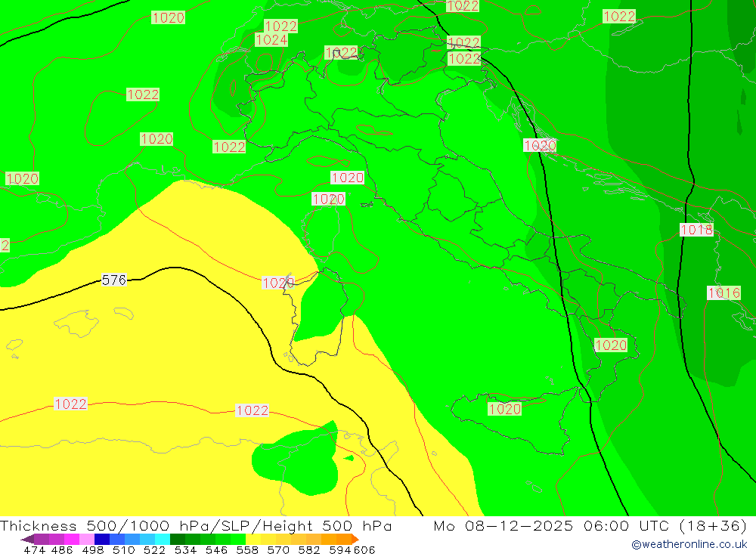Click the 1020 label over Sicily
This screenshot has height=554, width=756.
505,409
